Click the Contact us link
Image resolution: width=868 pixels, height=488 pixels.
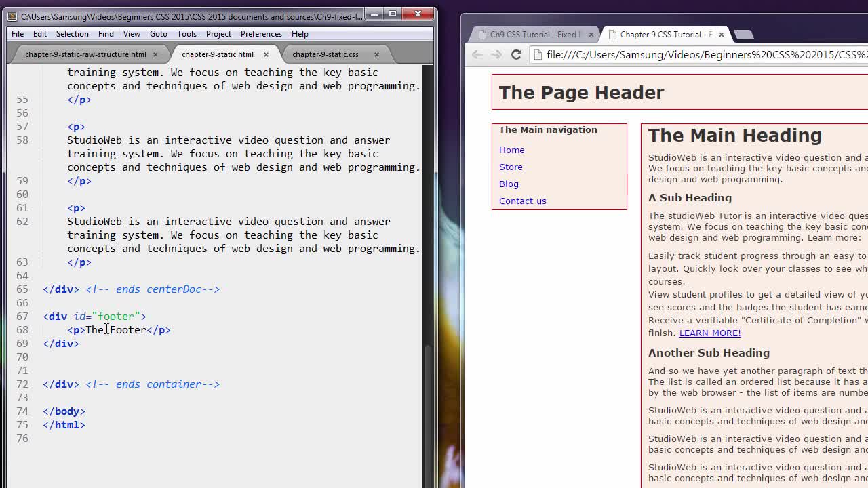coord(522,201)
